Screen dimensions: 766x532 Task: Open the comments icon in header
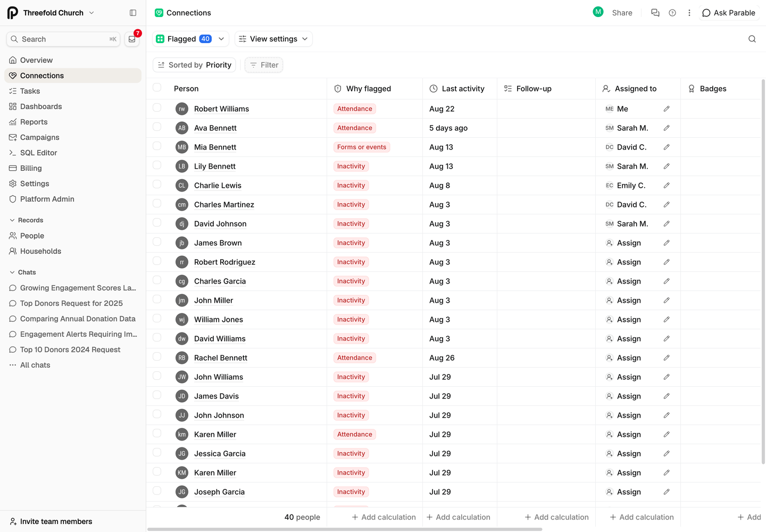tap(655, 13)
